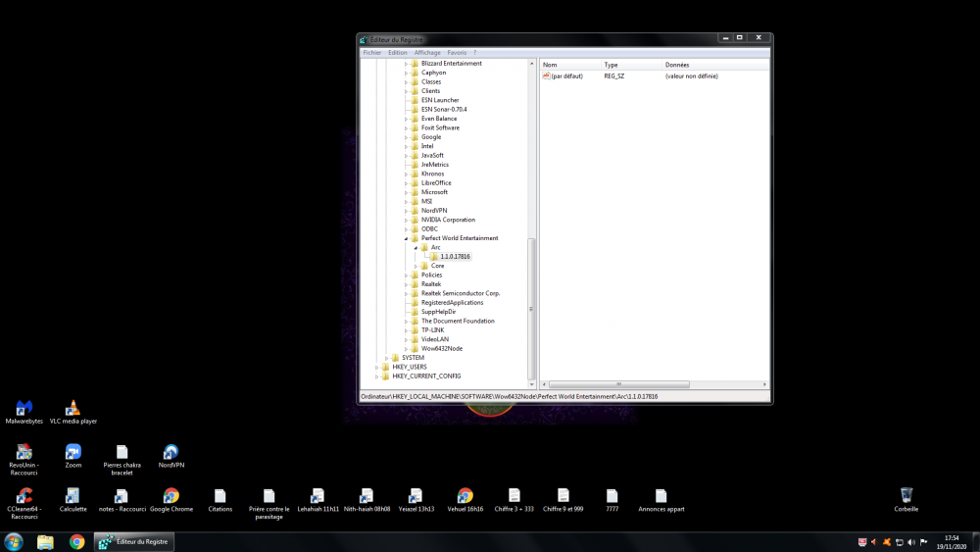
Task: Select Pierres chakra bracelet file
Action: pos(122,460)
